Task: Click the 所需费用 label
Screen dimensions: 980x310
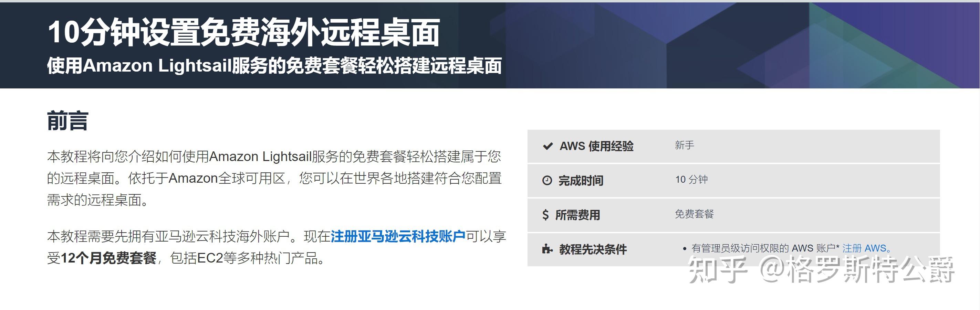Action: coord(577,215)
